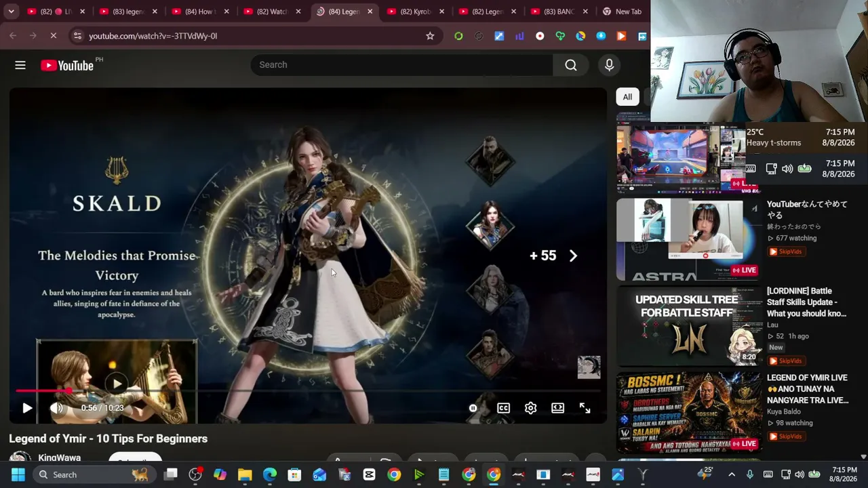Open the weather widget in taskbar
Screen dimensions: 868x488
(705, 474)
